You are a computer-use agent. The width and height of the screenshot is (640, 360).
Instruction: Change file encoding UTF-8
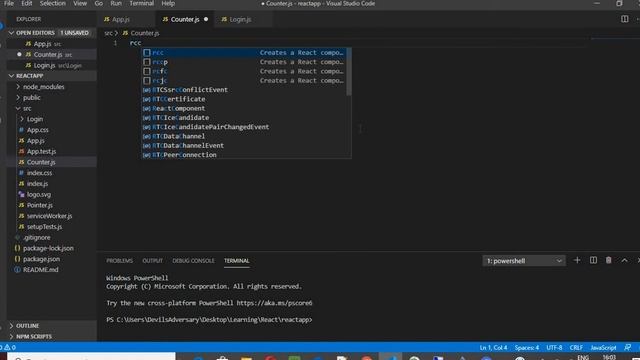click(x=554, y=348)
